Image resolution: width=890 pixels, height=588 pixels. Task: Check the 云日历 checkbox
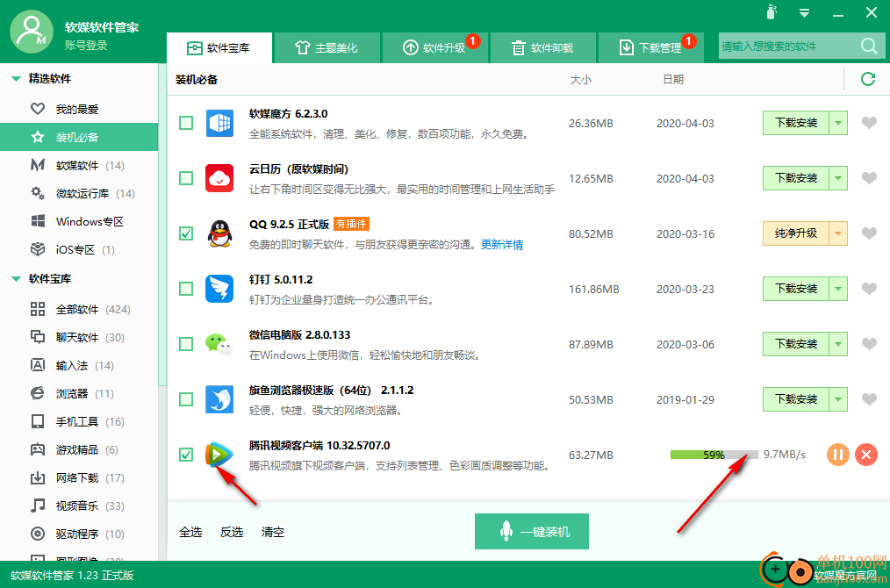click(186, 178)
